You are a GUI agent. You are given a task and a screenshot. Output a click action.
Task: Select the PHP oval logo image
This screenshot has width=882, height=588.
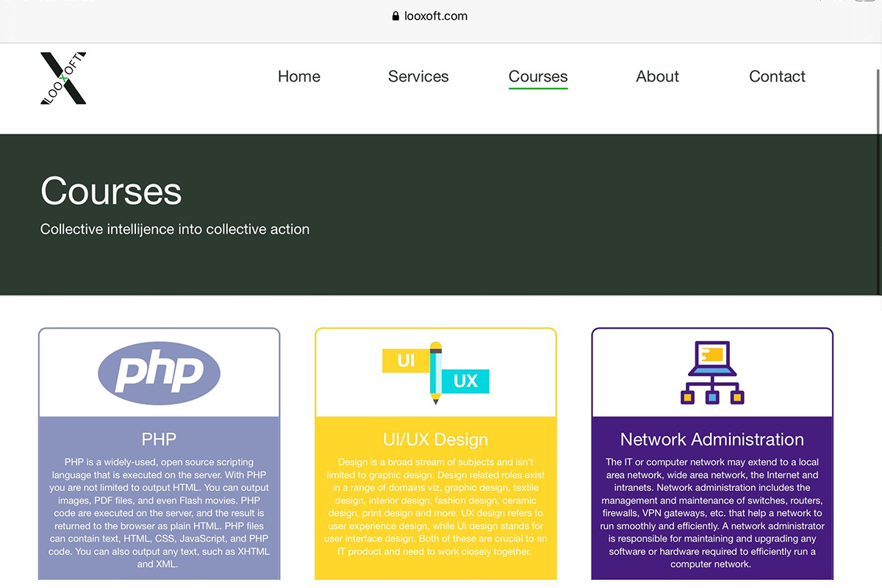(x=159, y=373)
